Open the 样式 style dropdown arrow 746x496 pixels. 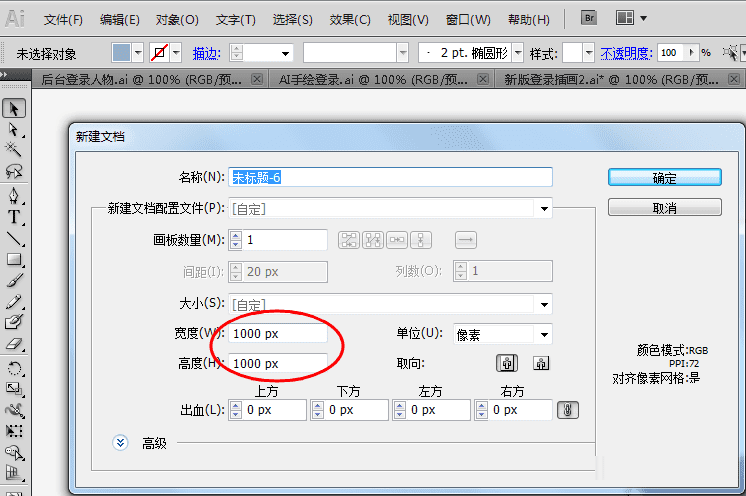click(589, 53)
